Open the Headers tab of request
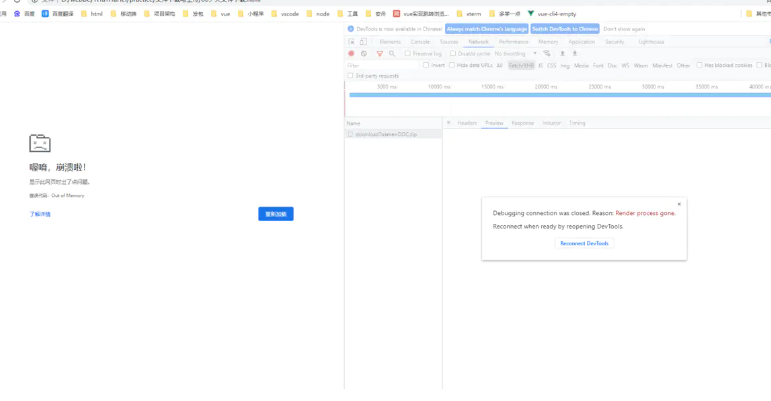Image resolution: width=771 pixels, height=401 pixels. (x=467, y=123)
